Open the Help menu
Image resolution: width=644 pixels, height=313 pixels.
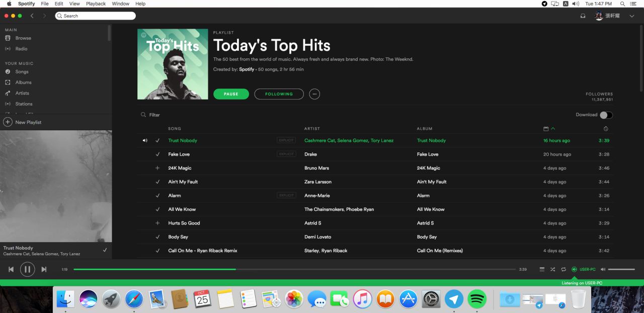pos(140,4)
